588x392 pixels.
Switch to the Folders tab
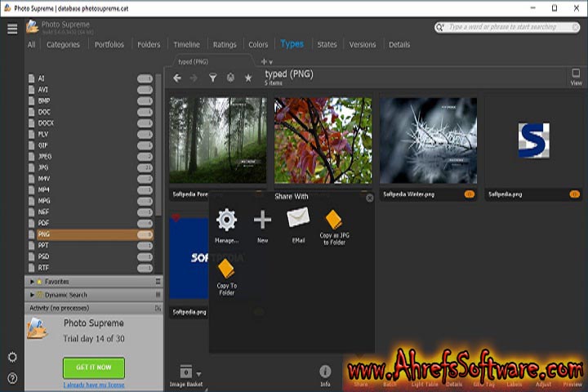149,45
